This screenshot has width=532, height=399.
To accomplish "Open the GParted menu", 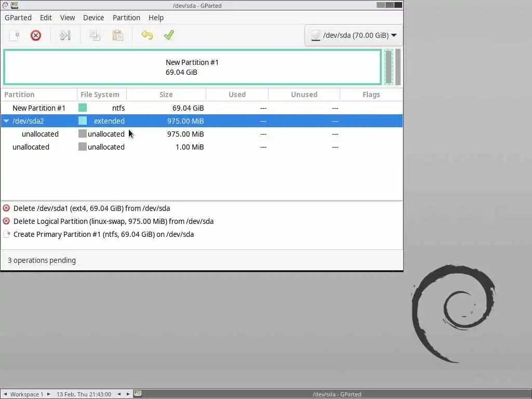I will tap(18, 18).
